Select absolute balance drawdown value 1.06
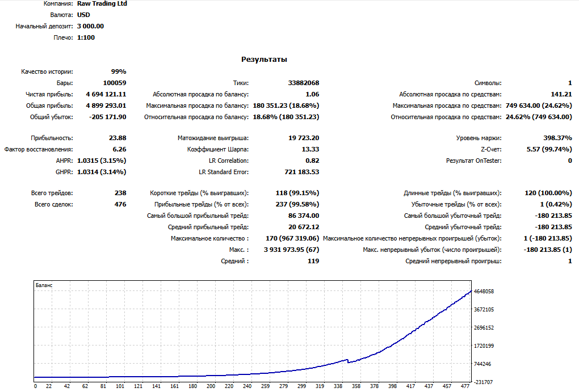Viewport: 579px width, 392px height. pyautogui.click(x=312, y=95)
